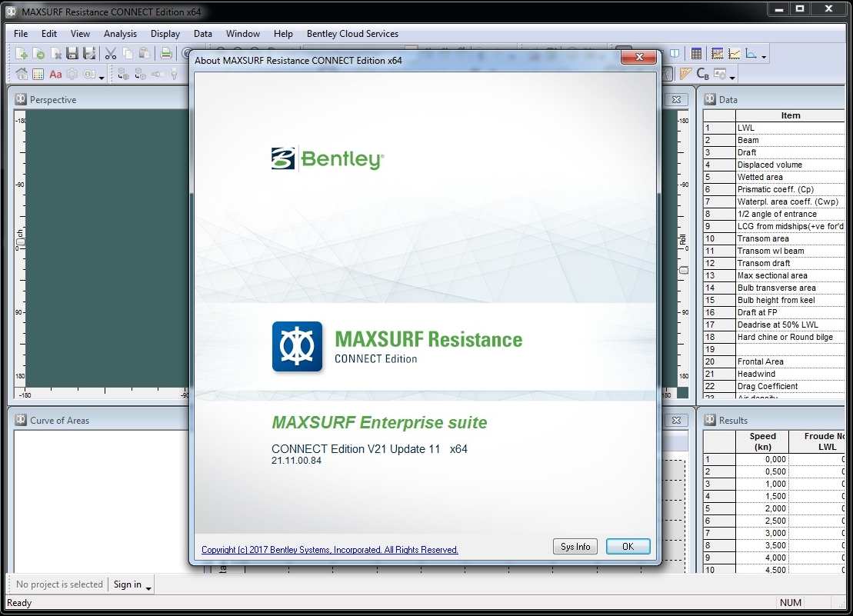This screenshot has height=616, width=853.
Task: Open the Sign in dropdown
Action: tap(132, 584)
